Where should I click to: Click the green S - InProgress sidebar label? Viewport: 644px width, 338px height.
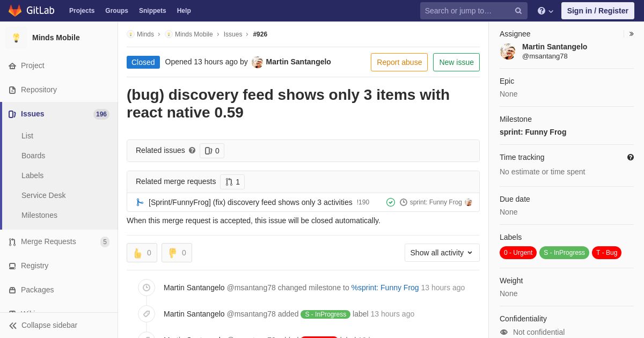(x=564, y=253)
